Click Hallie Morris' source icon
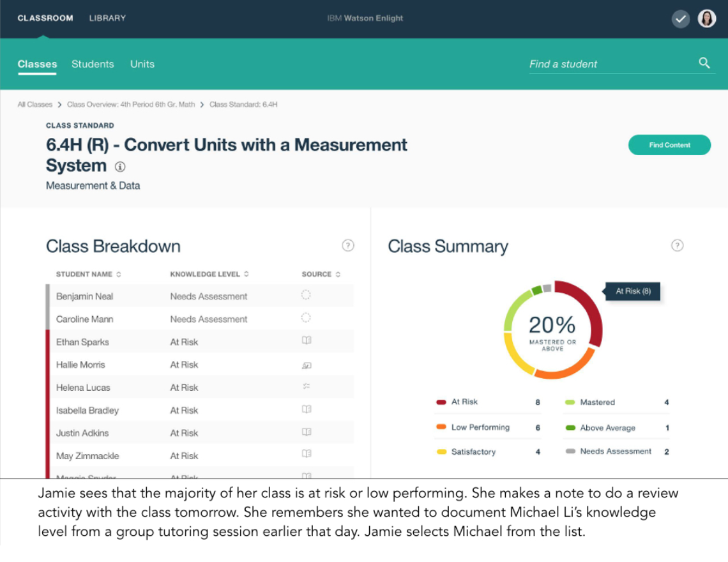The width and height of the screenshot is (728, 562). (x=306, y=365)
